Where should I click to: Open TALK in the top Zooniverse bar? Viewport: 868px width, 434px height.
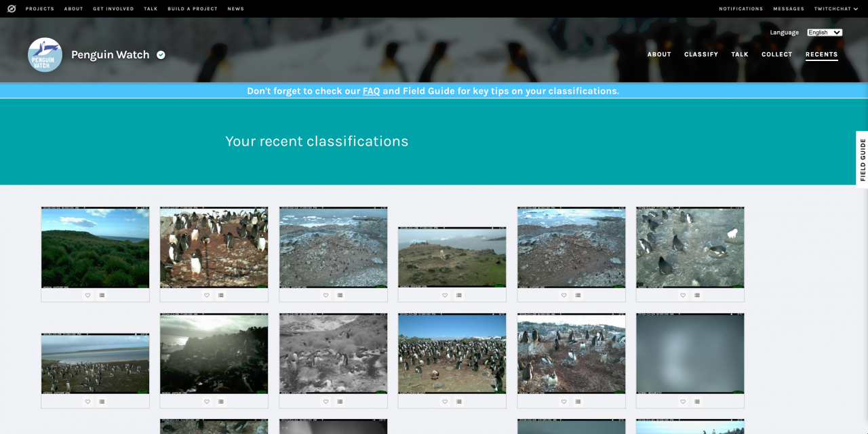[151, 9]
